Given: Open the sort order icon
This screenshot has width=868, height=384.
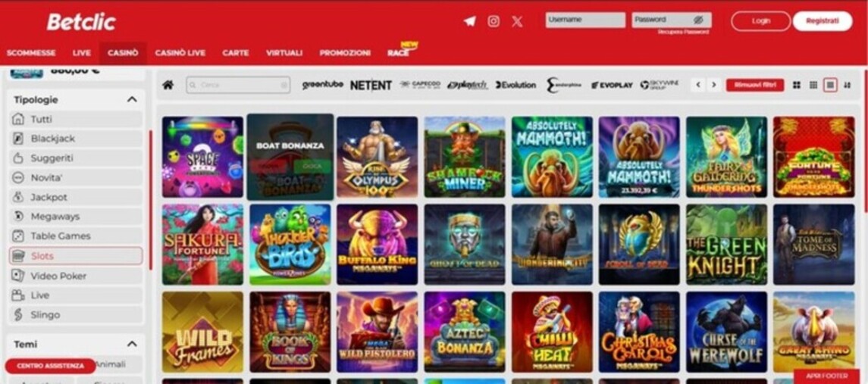Looking at the screenshot, I should click(x=847, y=86).
